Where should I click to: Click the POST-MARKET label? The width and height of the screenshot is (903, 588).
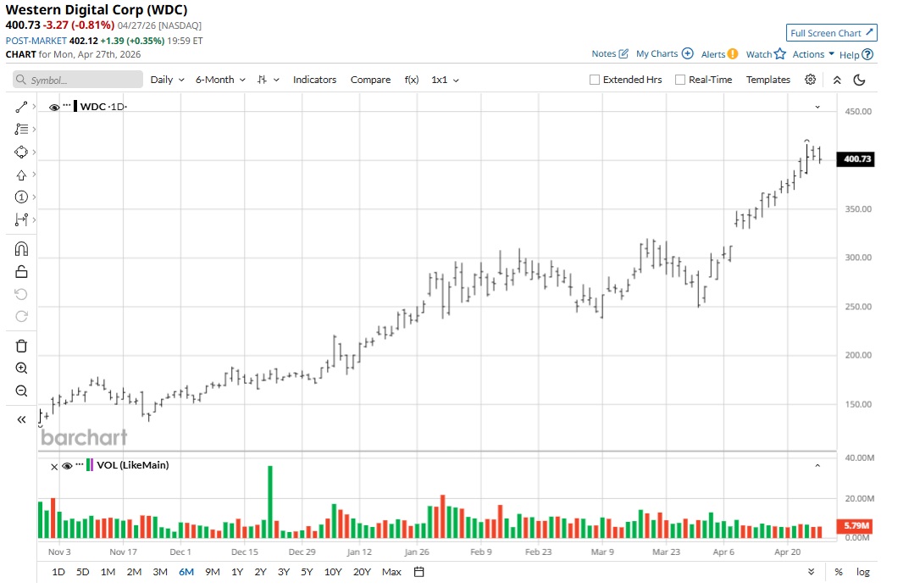[x=36, y=41]
